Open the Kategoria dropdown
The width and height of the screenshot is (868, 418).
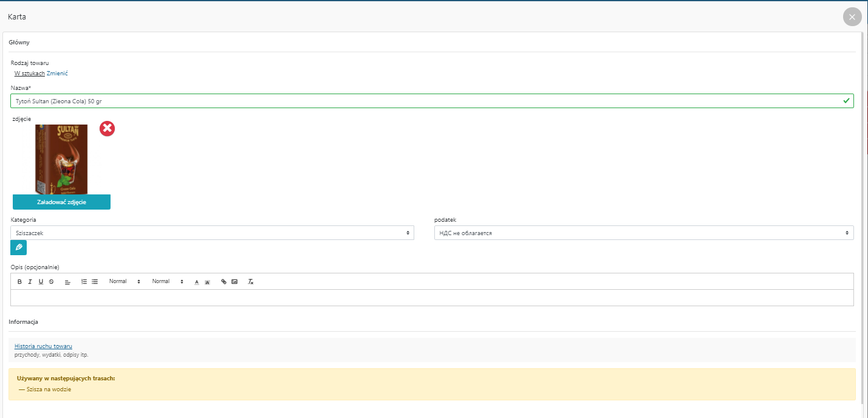coord(212,233)
